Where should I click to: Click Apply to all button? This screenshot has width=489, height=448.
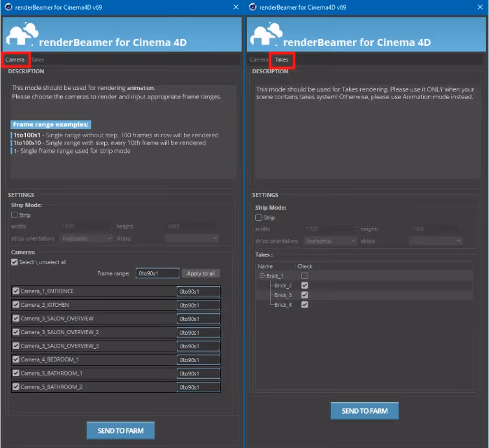tap(201, 273)
